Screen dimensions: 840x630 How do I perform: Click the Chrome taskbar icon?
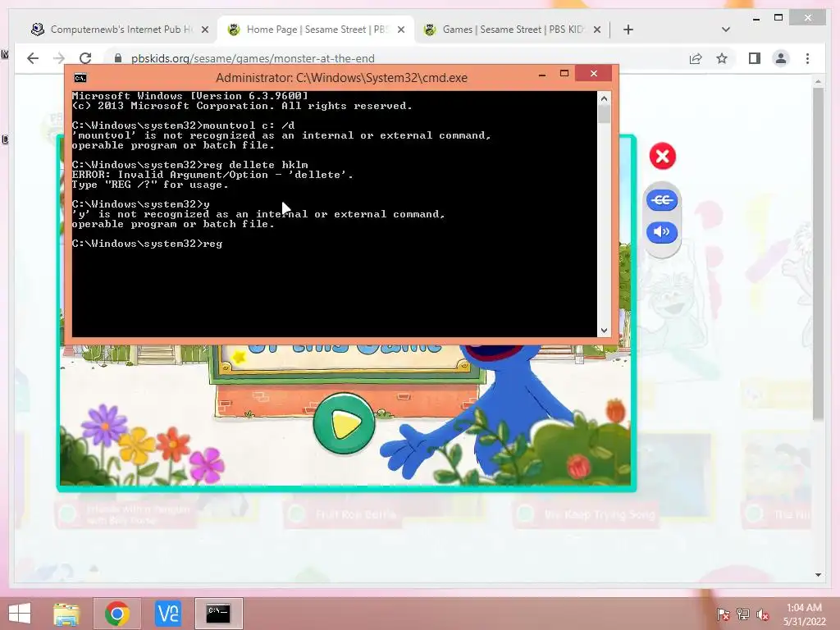(117, 614)
